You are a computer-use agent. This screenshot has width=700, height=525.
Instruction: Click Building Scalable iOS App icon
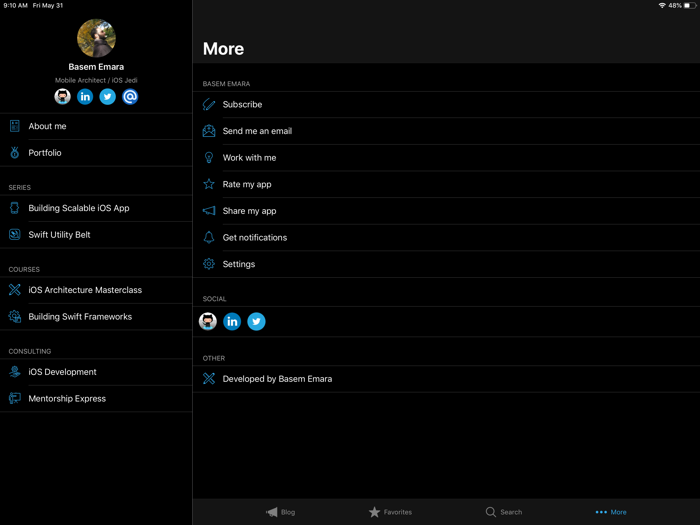coord(15,208)
